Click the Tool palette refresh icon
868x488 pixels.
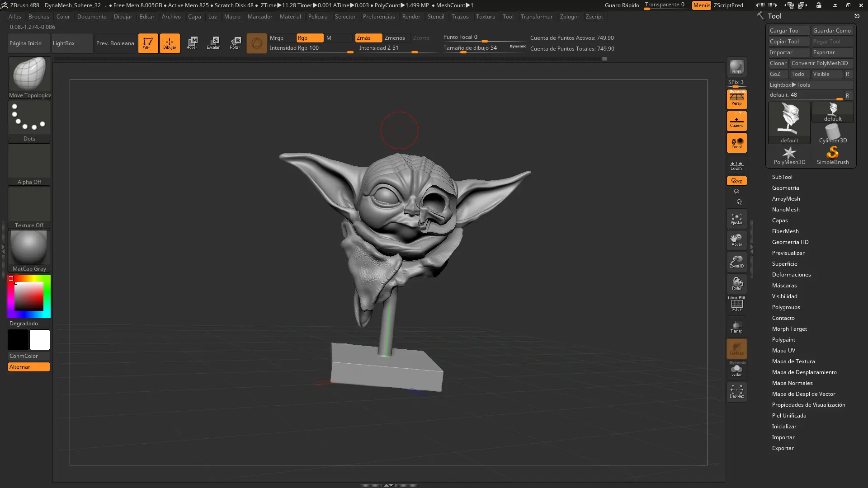pyautogui.click(x=857, y=16)
